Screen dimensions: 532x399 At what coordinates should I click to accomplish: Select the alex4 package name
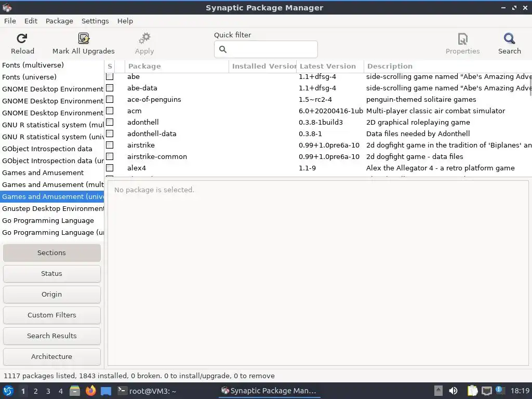point(137,168)
